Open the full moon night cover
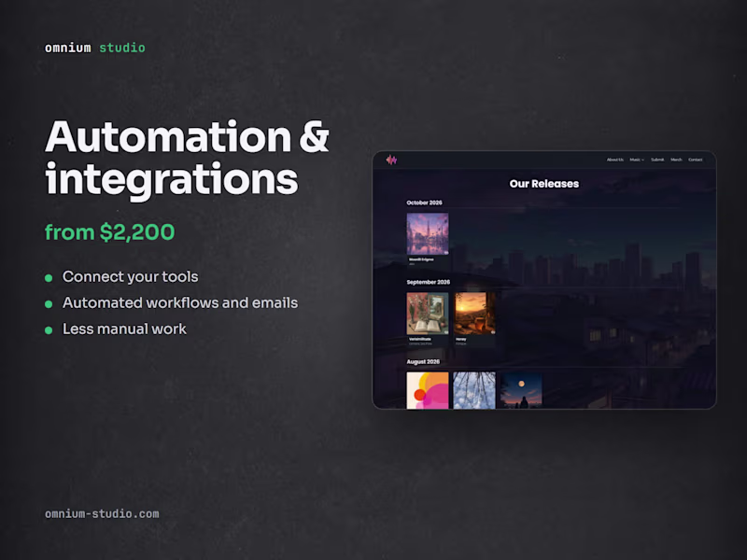 point(521,390)
